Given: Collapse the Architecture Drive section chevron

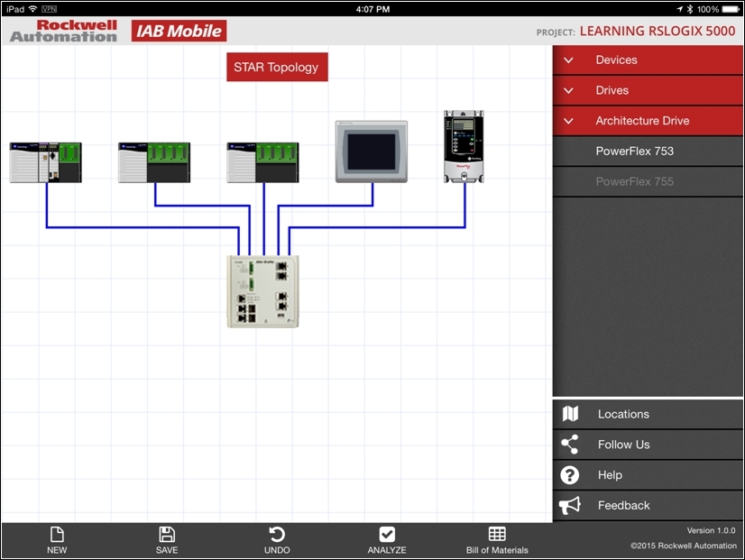Looking at the screenshot, I should click(x=568, y=121).
